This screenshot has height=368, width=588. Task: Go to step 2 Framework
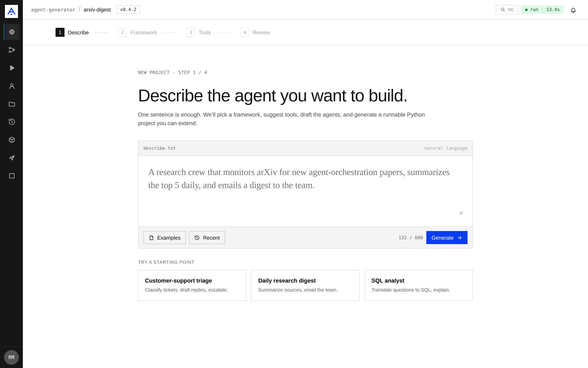[x=137, y=32]
